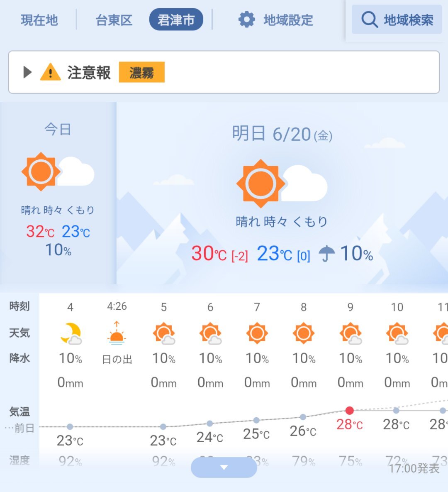Tap the moon-and-cloud icon at 4 o'clock
The height and width of the screenshot is (492, 448).
(71, 333)
